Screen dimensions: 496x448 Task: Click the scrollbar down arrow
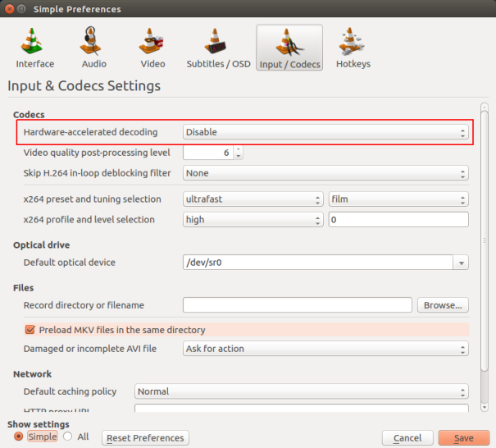pos(485,408)
